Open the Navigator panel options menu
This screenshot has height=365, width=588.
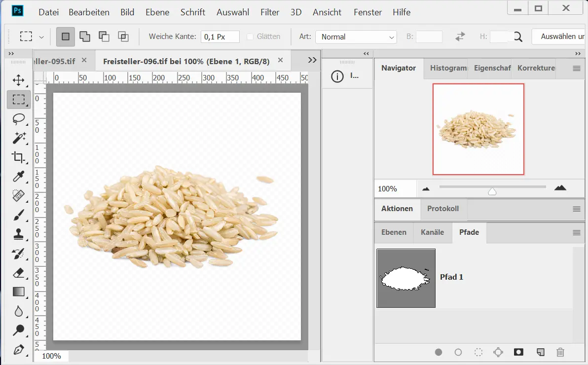pos(576,69)
